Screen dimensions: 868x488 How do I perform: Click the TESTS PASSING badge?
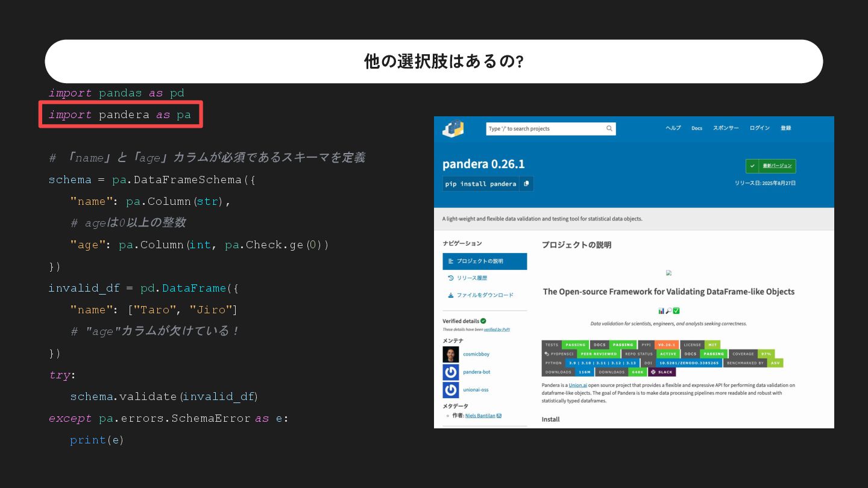tap(565, 345)
